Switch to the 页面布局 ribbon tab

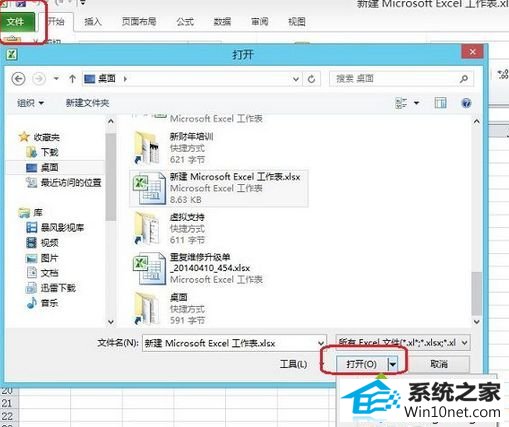pos(139,22)
